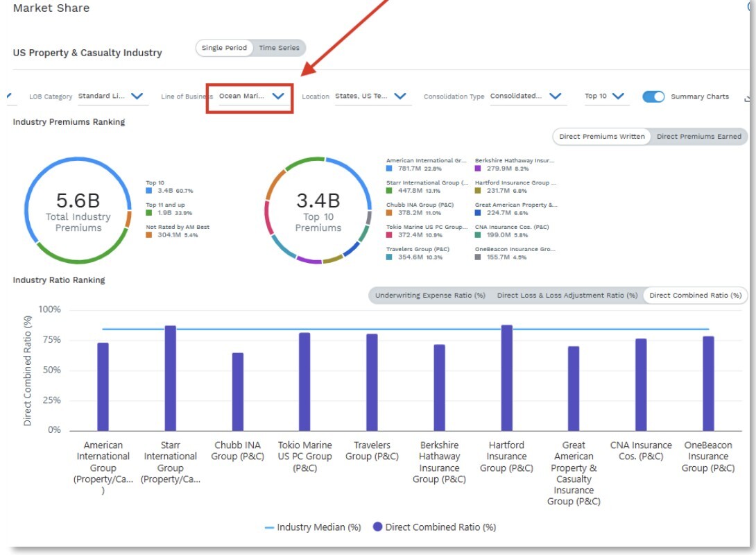This screenshot has height=555, width=756.
Task: Open the Line of Business dropdown
Action: 277,96
